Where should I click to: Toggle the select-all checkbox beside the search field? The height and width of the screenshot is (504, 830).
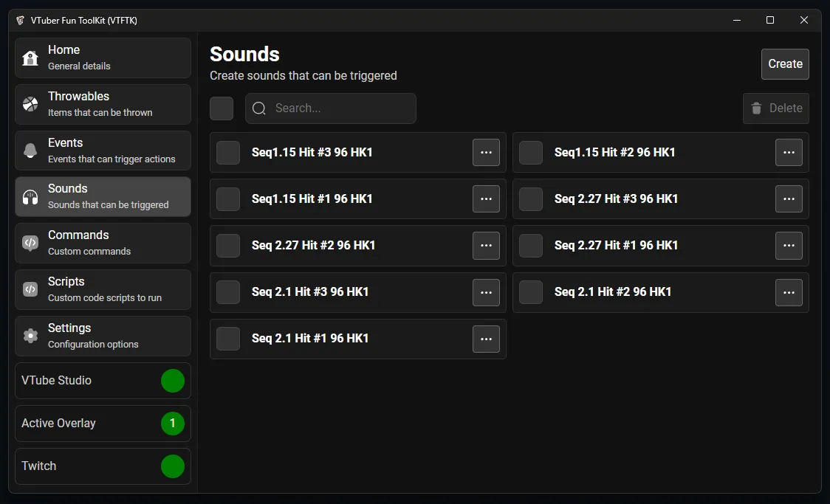click(222, 108)
